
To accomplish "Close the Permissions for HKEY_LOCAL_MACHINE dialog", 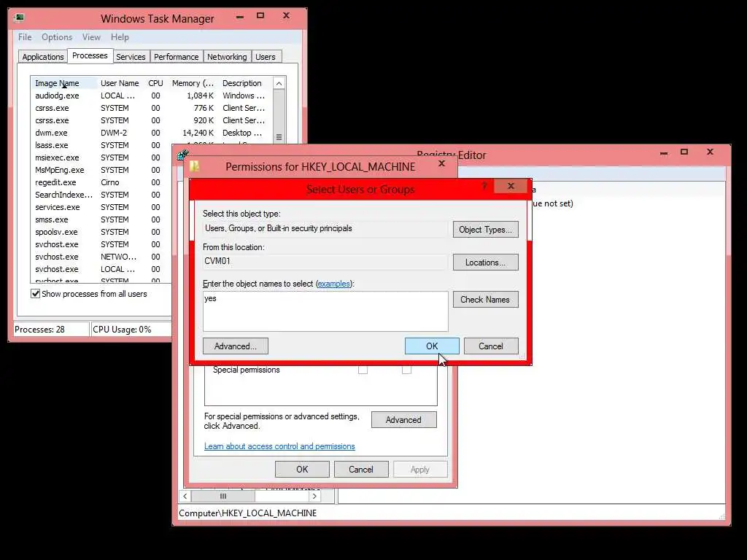I will coord(441,164).
